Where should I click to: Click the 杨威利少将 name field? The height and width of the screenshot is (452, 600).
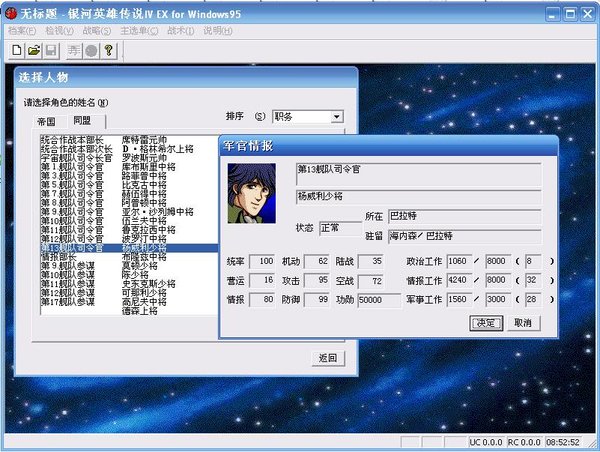(x=419, y=197)
